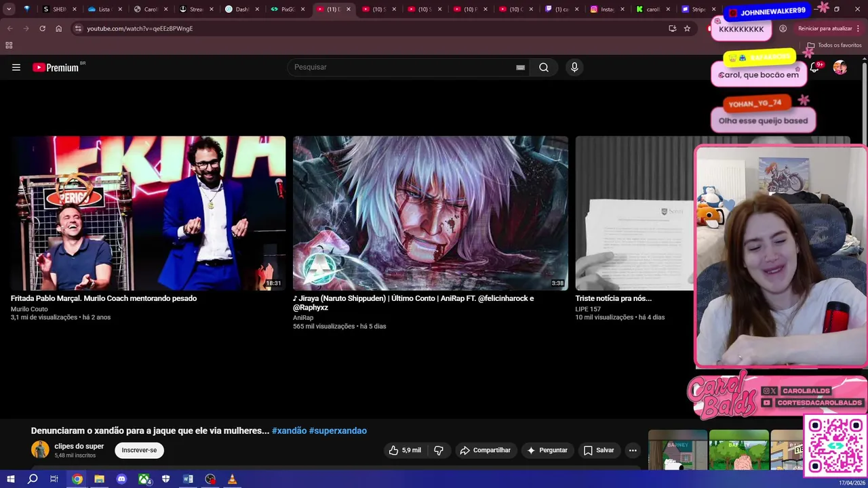Open Todos os favoritos bookmarks folder
This screenshot has width=868, height=488.
[x=834, y=45]
